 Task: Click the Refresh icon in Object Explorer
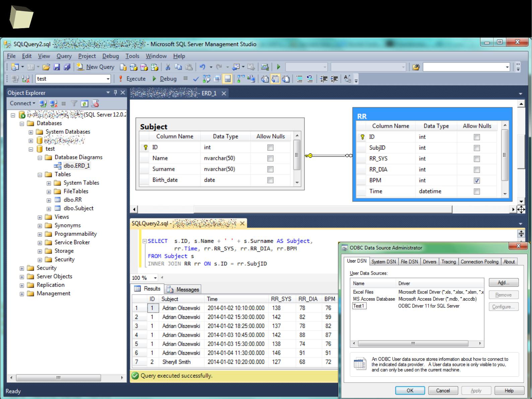84,104
